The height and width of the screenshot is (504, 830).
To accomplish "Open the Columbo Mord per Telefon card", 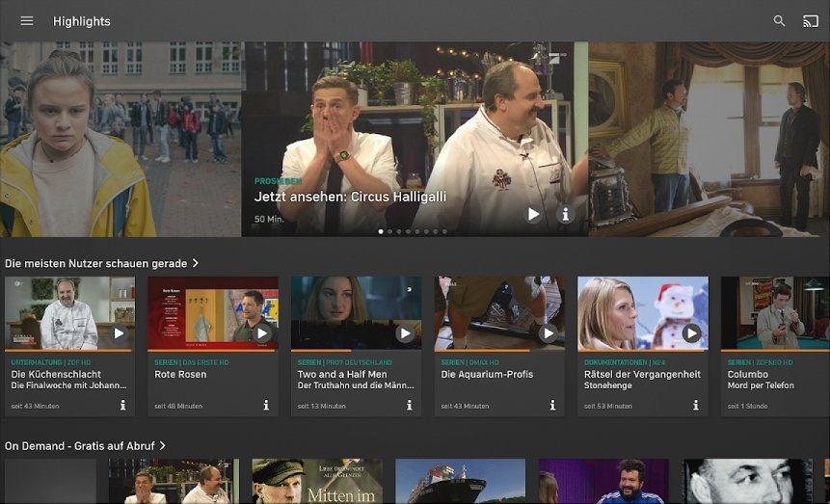I will point(775,346).
